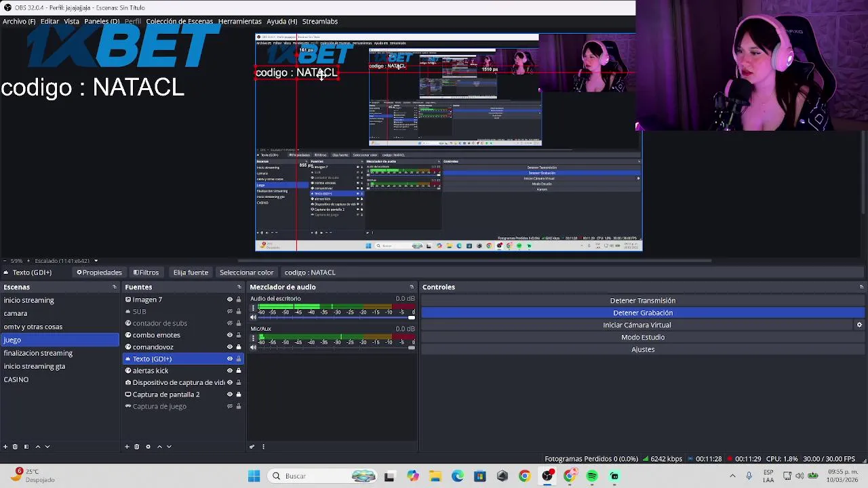Screen dimensions: 868x488
Task: Move source down arrow in Fuentes toolbar
Action: click(x=169, y=447)
